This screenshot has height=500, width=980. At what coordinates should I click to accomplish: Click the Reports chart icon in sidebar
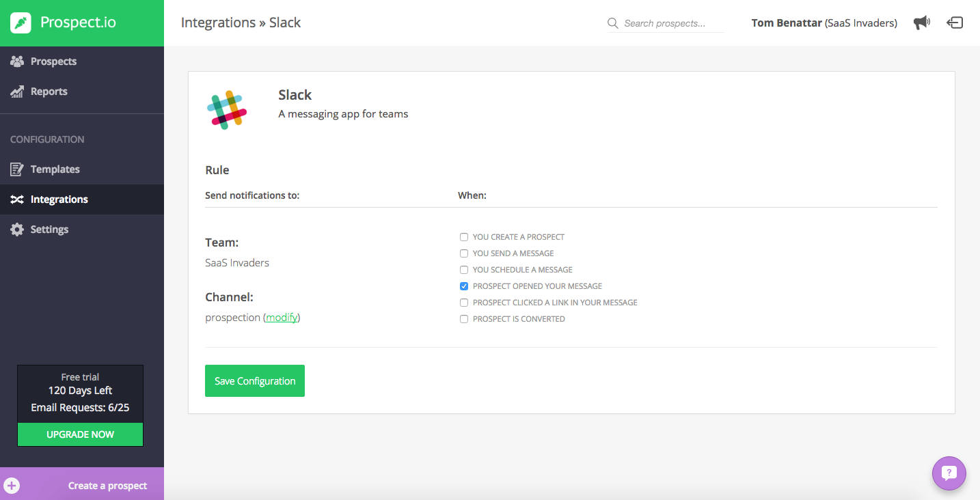(x=17, y=92)
